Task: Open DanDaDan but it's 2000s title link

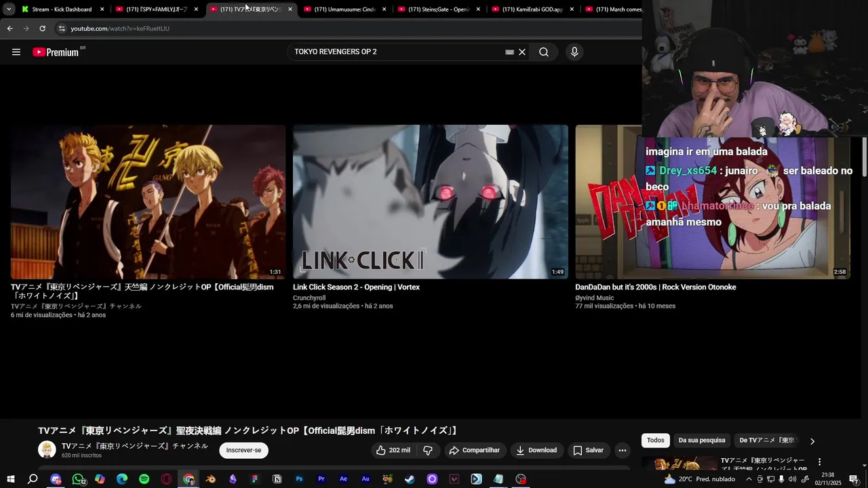Action: point(656,287)
